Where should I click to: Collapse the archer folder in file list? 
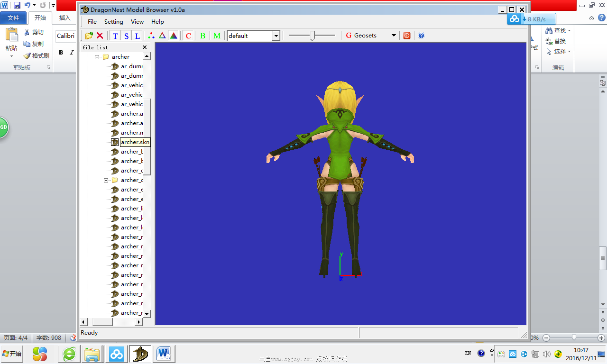97,57
